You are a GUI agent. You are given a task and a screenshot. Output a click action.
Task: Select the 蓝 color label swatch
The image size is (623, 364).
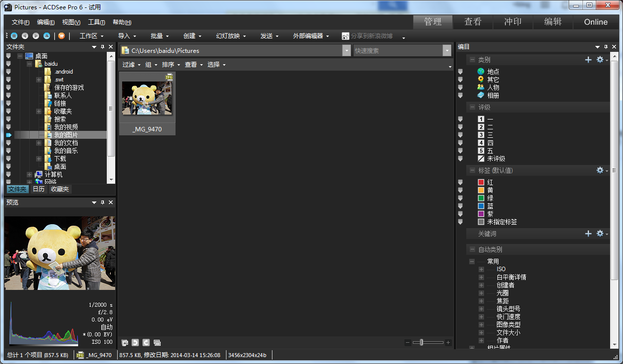click(x=481, y=206)
